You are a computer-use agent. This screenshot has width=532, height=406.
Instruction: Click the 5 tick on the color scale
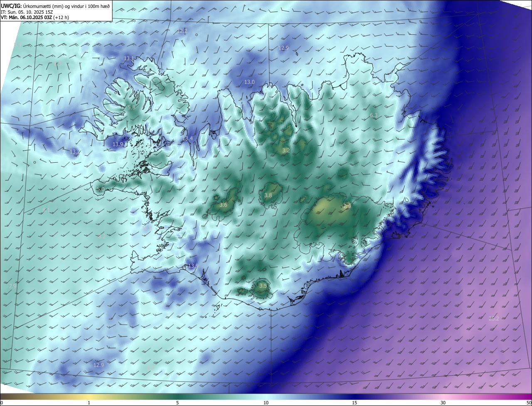coord(177,403)
